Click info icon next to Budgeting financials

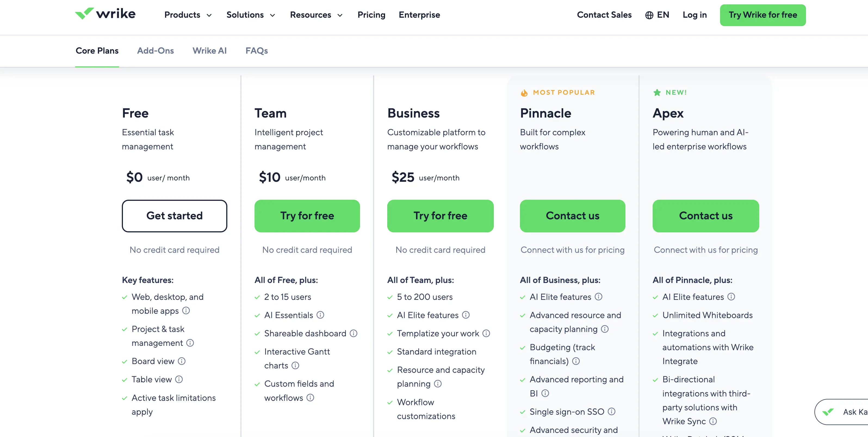[576, 361]
